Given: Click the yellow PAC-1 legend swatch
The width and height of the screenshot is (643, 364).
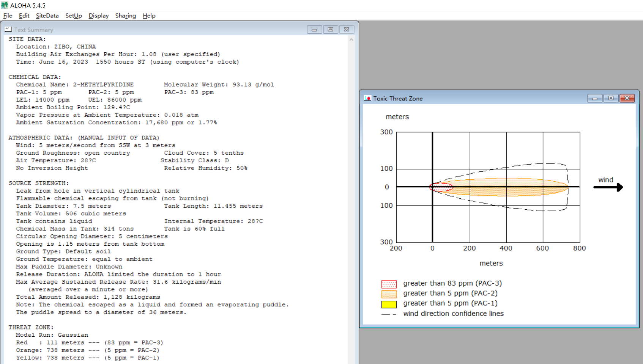Looking at the screenshot, I should pos(389,304).
